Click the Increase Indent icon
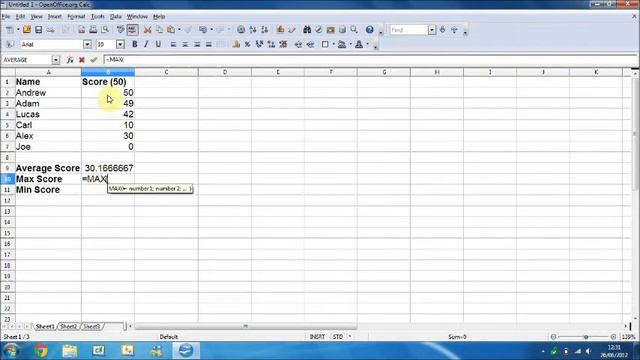The image size is (640, 360). 310,44
